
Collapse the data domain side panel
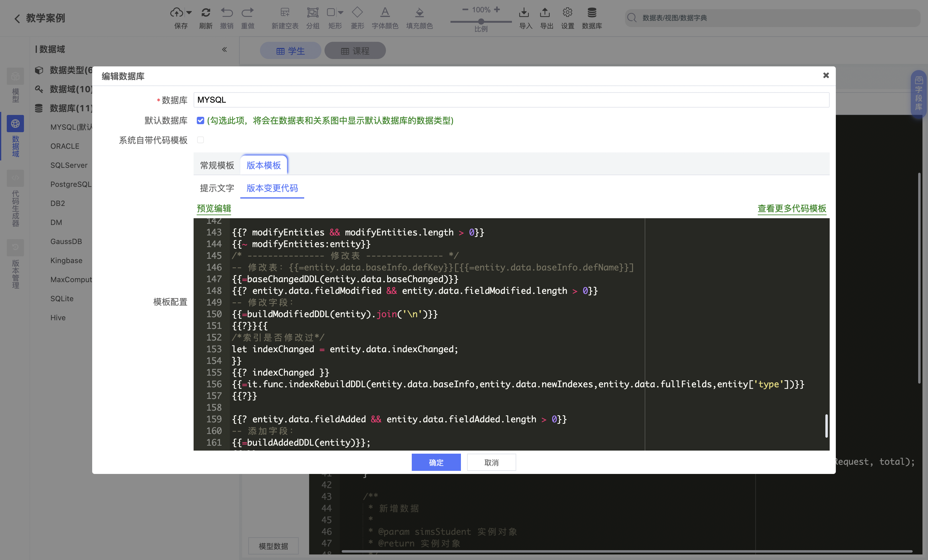(224, 49)
